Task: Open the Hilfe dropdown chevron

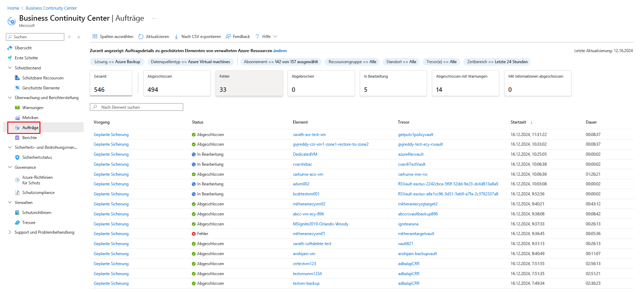Action: pyautogui.click(x=275, y=37)
